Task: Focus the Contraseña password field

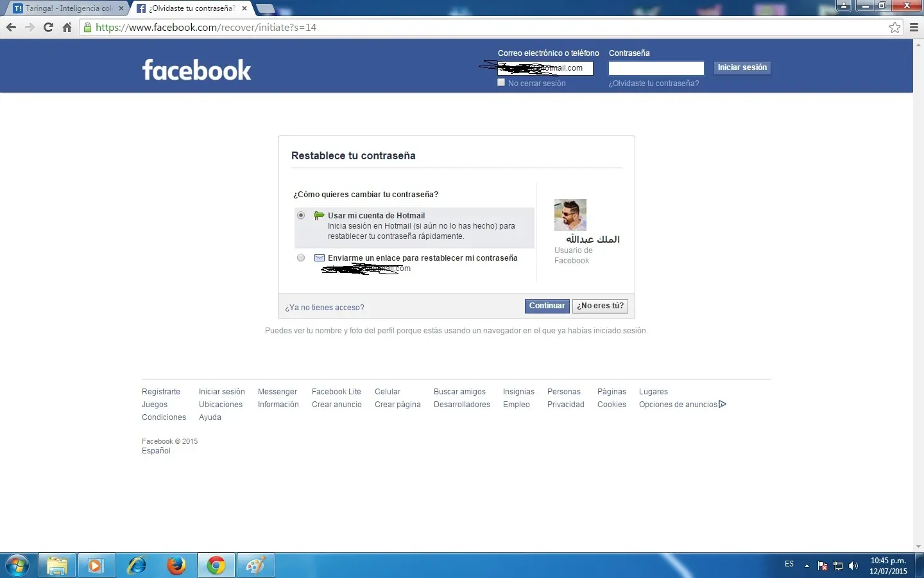Action: click(x=656, y=68)
